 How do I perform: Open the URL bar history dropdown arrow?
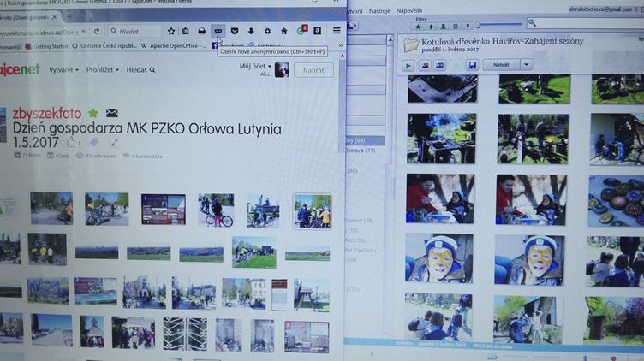[x=83, y=31]
